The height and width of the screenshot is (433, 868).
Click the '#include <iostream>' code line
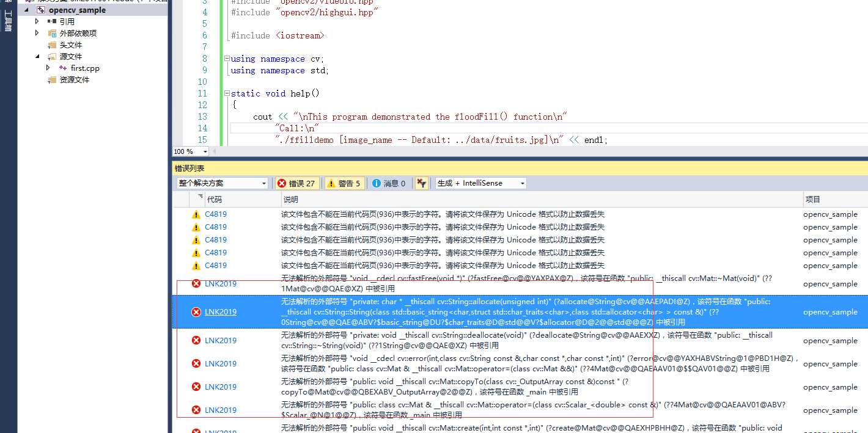tap(278, 35)
